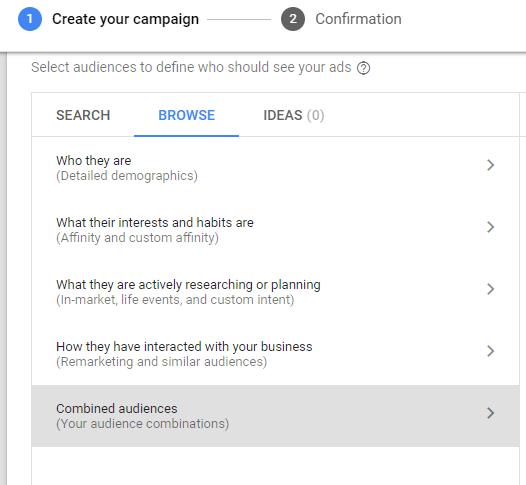Screen dimensions: 526x485
Task: Expand Combined audiences chevron arrow
Action: coord(490,413)
